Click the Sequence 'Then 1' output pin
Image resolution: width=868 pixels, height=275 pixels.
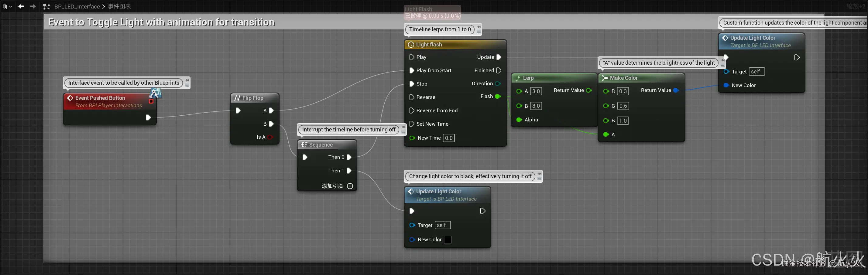(349, 171)
